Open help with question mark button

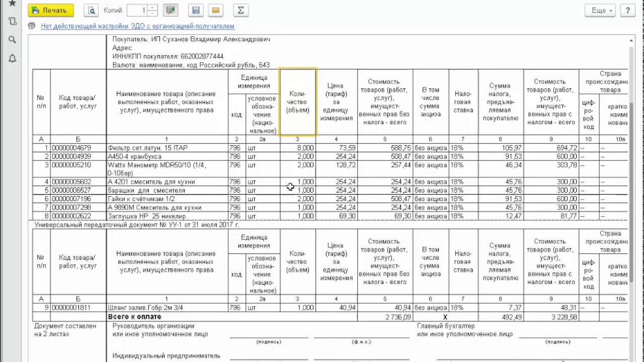627,10
